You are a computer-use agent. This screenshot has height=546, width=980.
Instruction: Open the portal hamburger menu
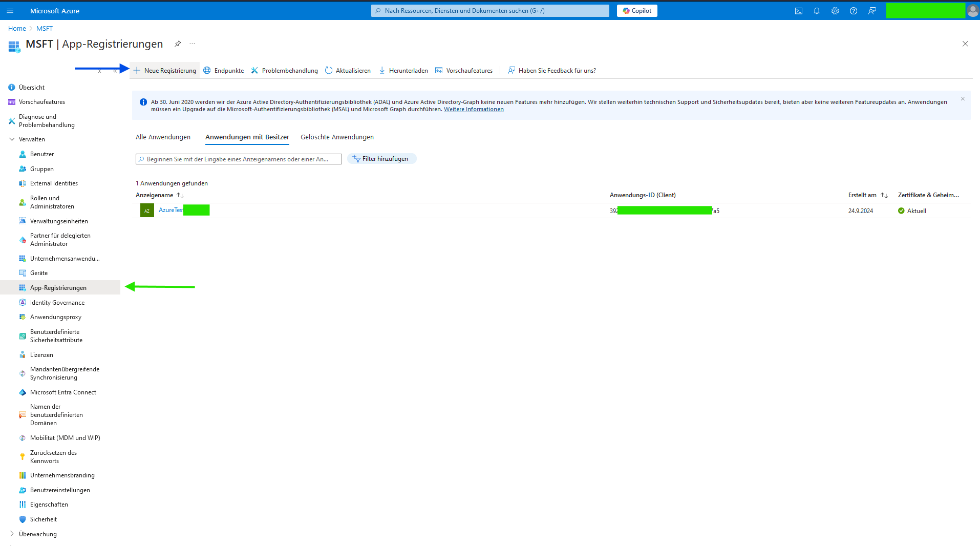10,11
